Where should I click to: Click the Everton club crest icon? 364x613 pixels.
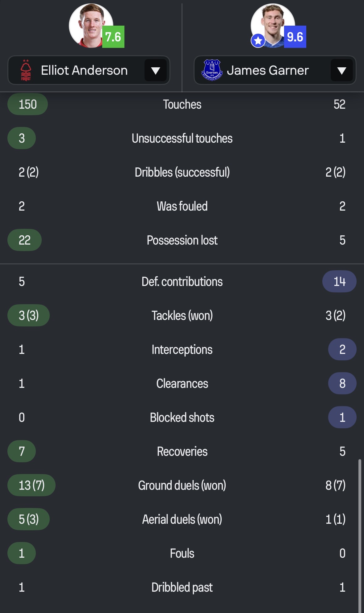click(212, 70)
